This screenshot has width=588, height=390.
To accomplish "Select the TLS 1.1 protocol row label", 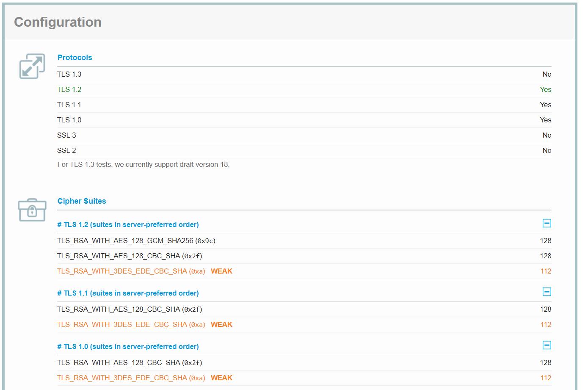I will point(69,105).
